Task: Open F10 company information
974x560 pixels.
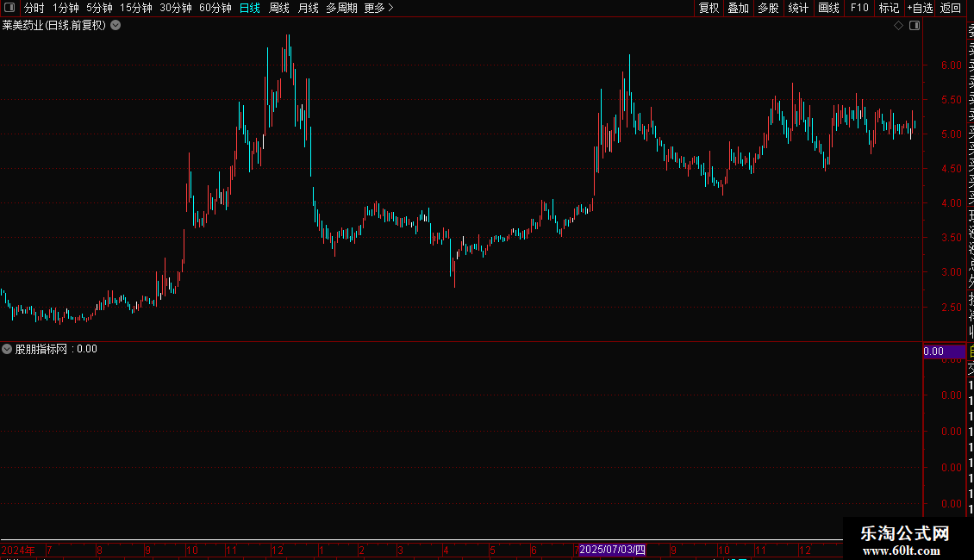Action: pos(859,8)
